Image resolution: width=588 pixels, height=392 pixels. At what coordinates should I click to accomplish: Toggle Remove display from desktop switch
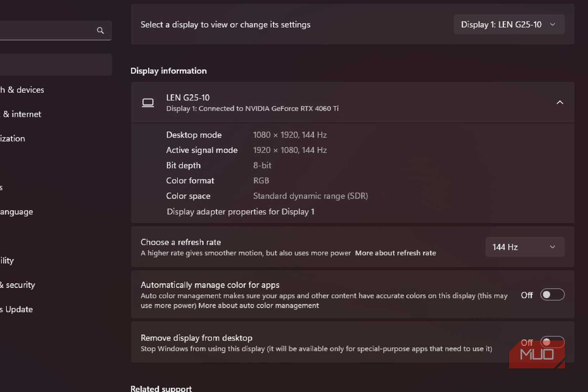tap(552, 342)
